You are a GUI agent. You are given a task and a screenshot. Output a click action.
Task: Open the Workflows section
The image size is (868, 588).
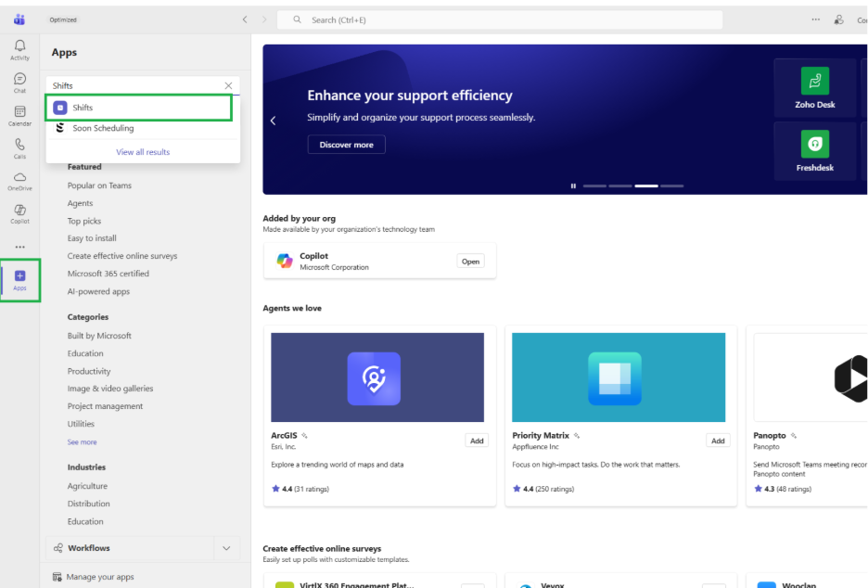pyautogui.click(x=130, y=548)
